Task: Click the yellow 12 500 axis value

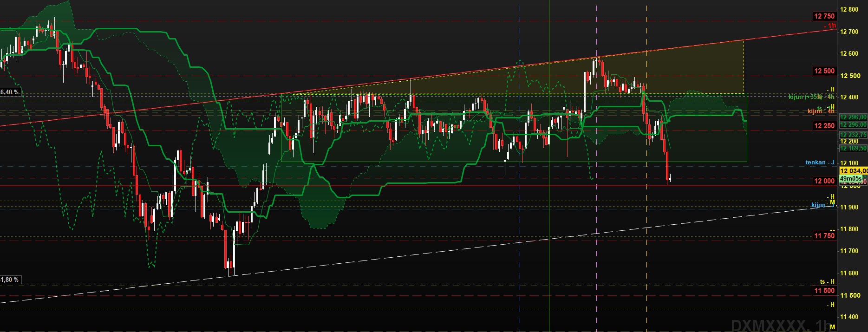Action: point(851,76)
